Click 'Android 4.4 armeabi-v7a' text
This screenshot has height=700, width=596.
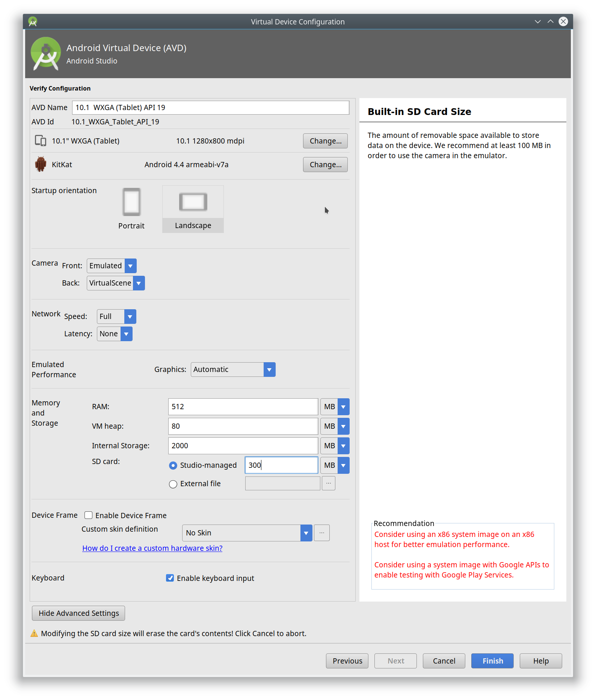tap(186, 165)
